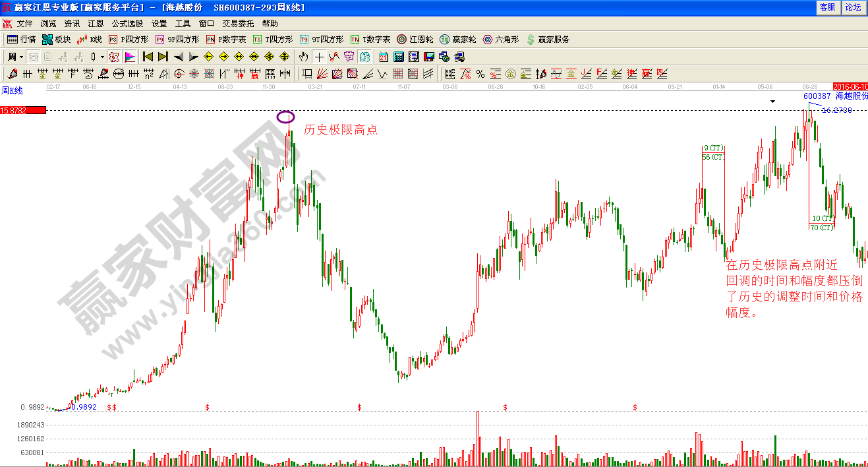This screenshot has width=868, height=467.
Task: Click the red-dot polyline tool icon
Action: click(334, 57)
